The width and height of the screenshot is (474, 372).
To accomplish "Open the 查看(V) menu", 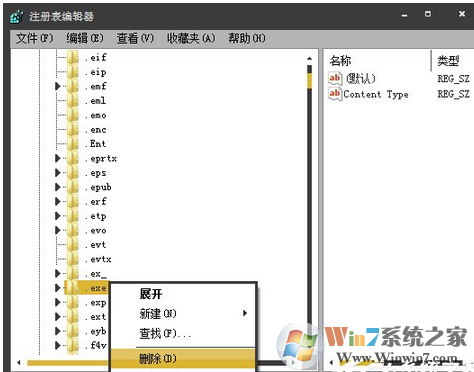I will pos(135,38).
